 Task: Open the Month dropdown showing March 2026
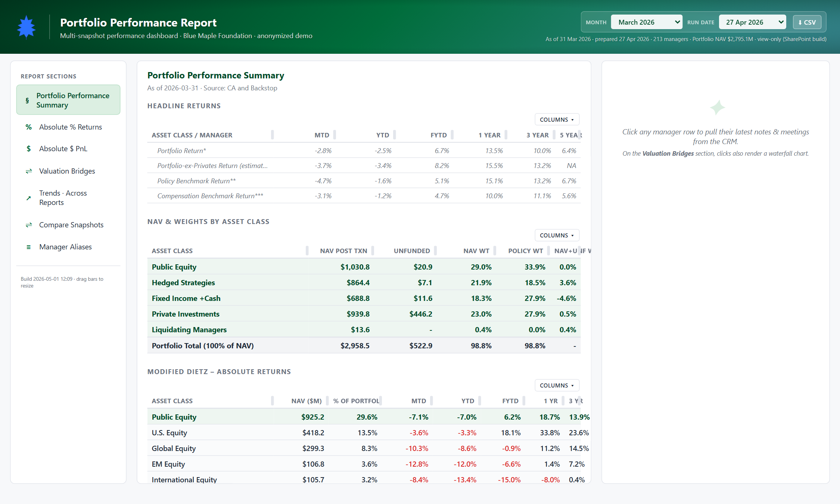point(647,22)
